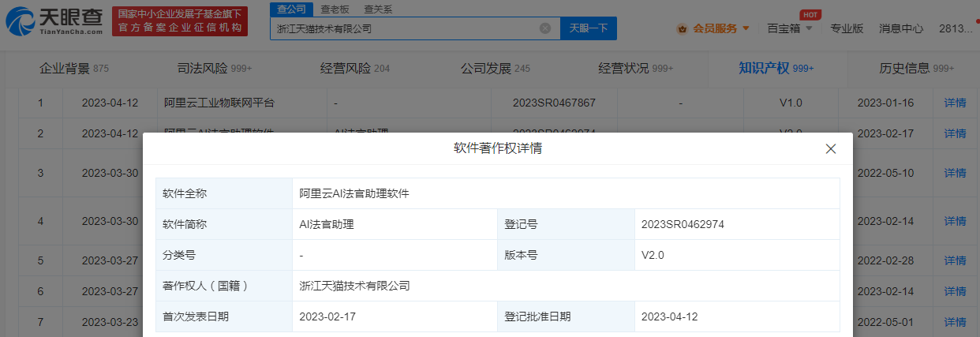Open 详情 for row 4
The width and height of the screenshot is (980, 337).
point(956,221)
